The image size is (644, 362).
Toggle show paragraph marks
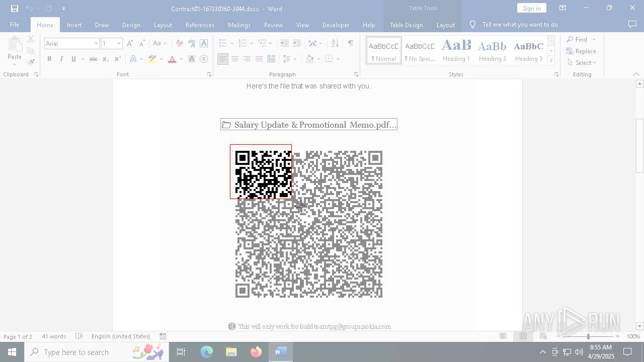click(350, 44)
